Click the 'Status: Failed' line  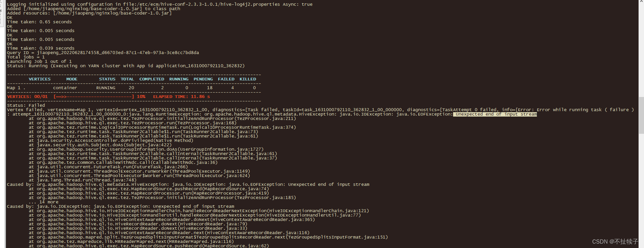(x=26, y=105)
